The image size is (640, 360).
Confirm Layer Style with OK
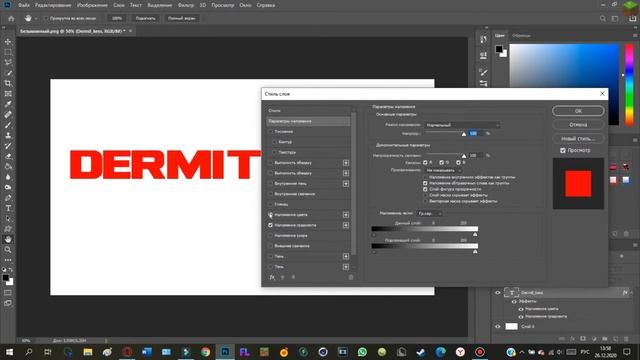click(x=578, y=111)
